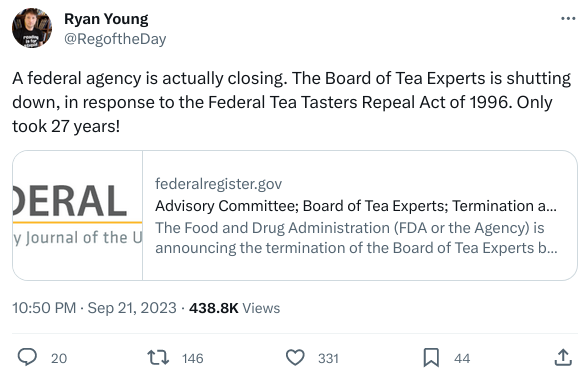Open the Ryan Young display name link

[106, 19]
